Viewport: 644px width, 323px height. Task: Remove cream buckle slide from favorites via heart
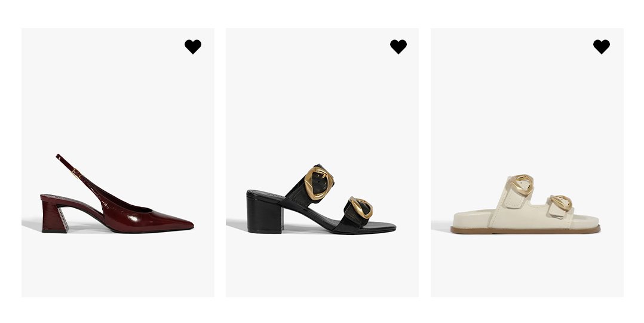(x=601, y=47)
